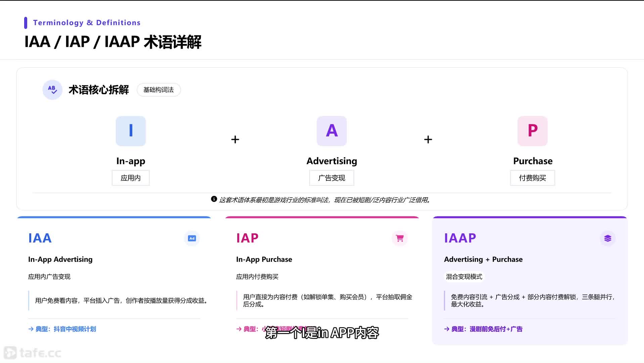
Task: Click the 混合变现模式 badge
Action: pos(464,277)
